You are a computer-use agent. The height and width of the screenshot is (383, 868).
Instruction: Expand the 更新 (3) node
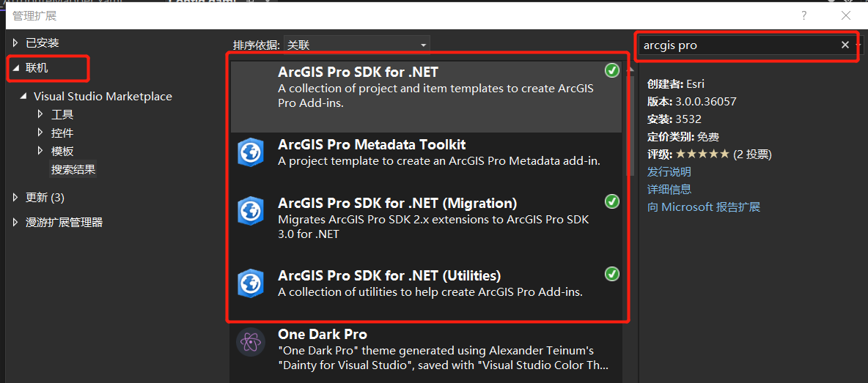pos(15,197)
